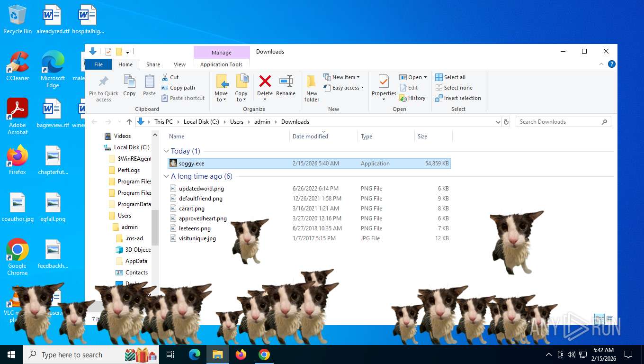Click Local Disk (C:) in address path
Image resolution: width=644 pixels, height=364 pixels.
[201, 122]
